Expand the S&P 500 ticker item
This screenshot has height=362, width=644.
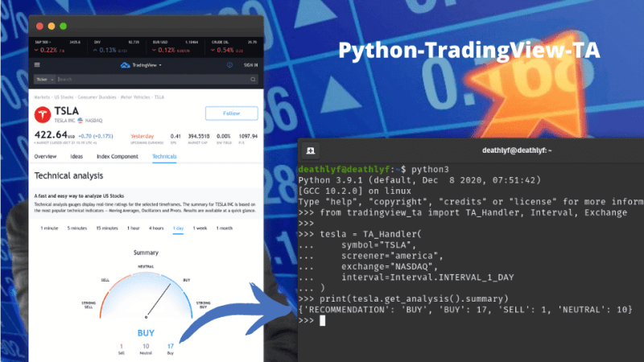[x=57, y=47]
